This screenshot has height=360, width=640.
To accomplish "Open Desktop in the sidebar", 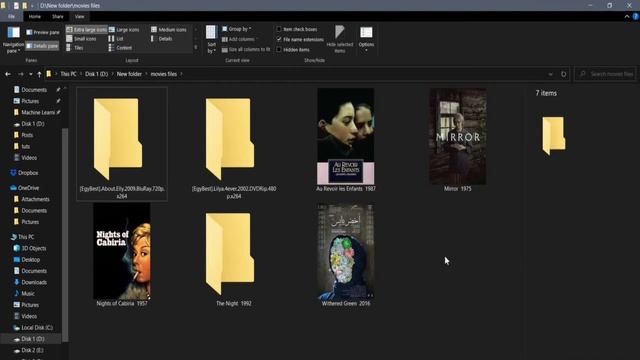I will tap(31, 260).
